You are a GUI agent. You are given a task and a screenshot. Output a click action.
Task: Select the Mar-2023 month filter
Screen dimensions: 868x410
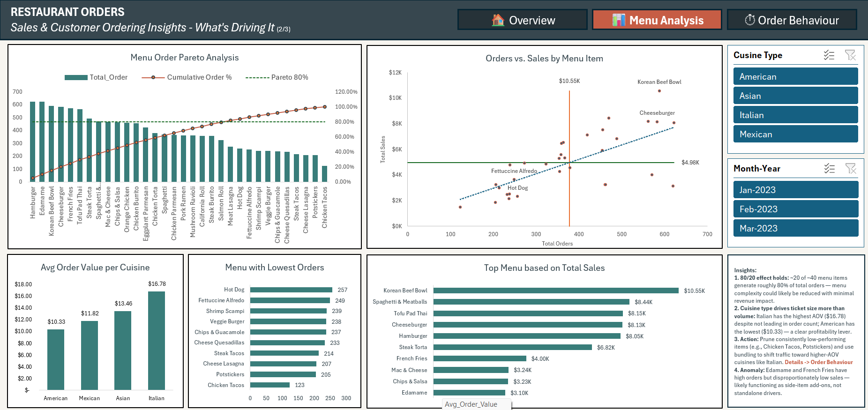coord(795,228)
